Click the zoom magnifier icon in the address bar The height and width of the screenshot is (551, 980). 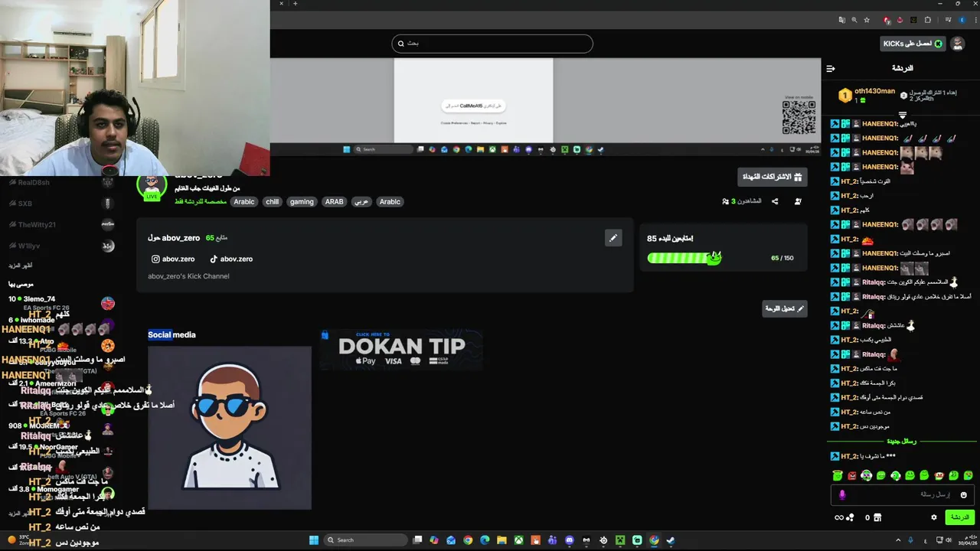854,20
